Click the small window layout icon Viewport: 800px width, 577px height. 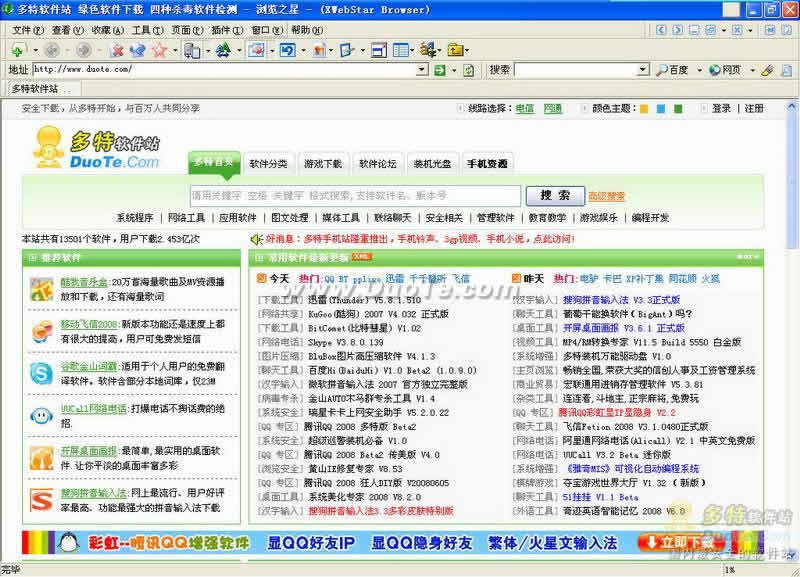click(379, 50)
